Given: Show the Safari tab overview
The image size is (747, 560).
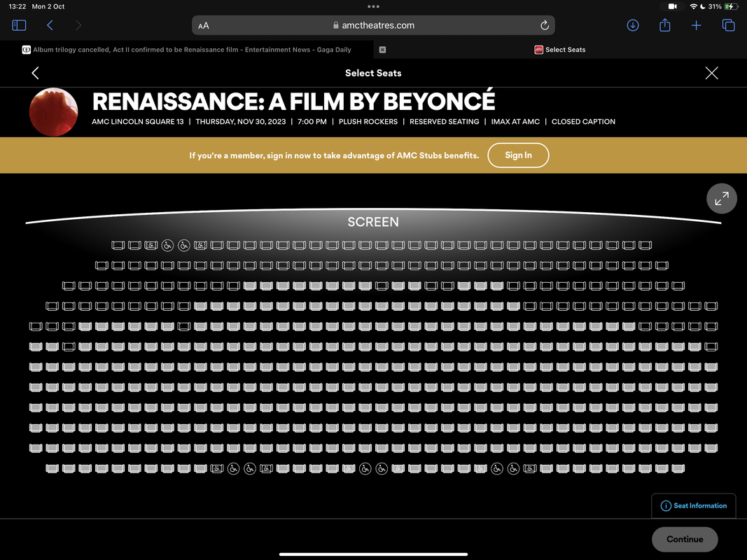Looking at the screenshot, I should [728, 25].
